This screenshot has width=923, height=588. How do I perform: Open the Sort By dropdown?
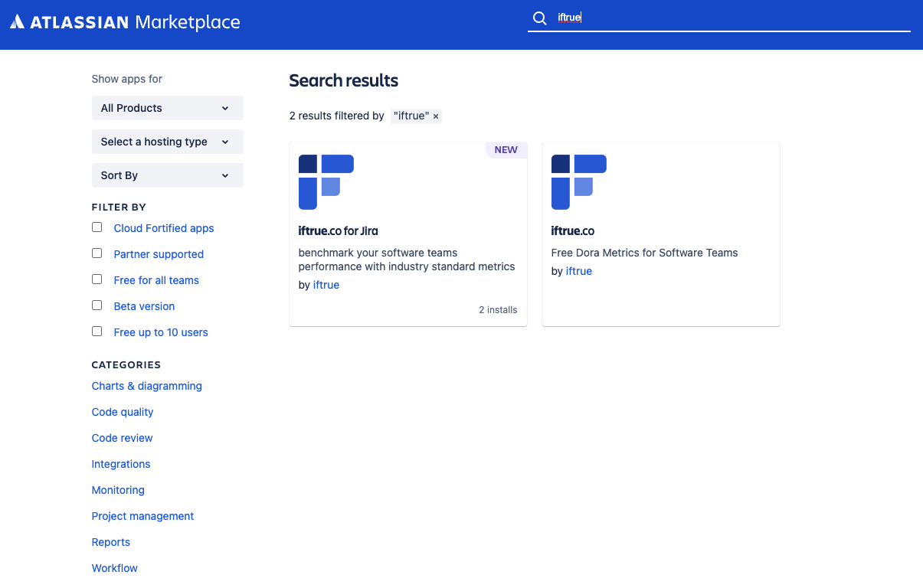(x=167, y=175)
